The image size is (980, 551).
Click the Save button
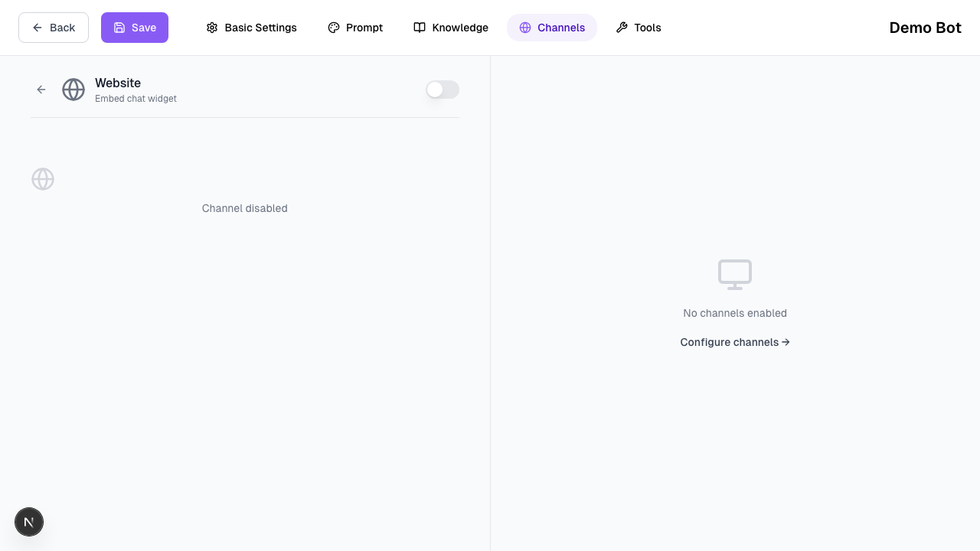tap(135, 28)
